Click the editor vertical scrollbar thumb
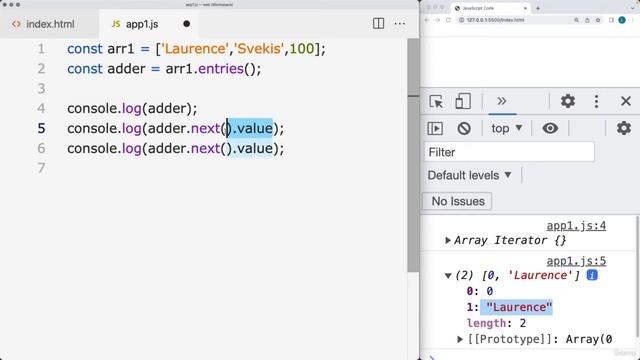 [x=413, y=155]
